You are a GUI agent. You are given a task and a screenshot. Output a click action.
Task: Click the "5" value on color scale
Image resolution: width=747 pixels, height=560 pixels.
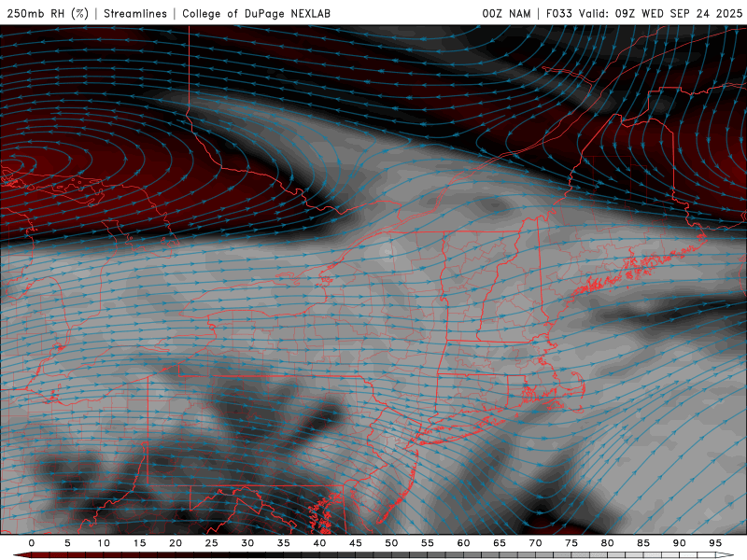67,543
